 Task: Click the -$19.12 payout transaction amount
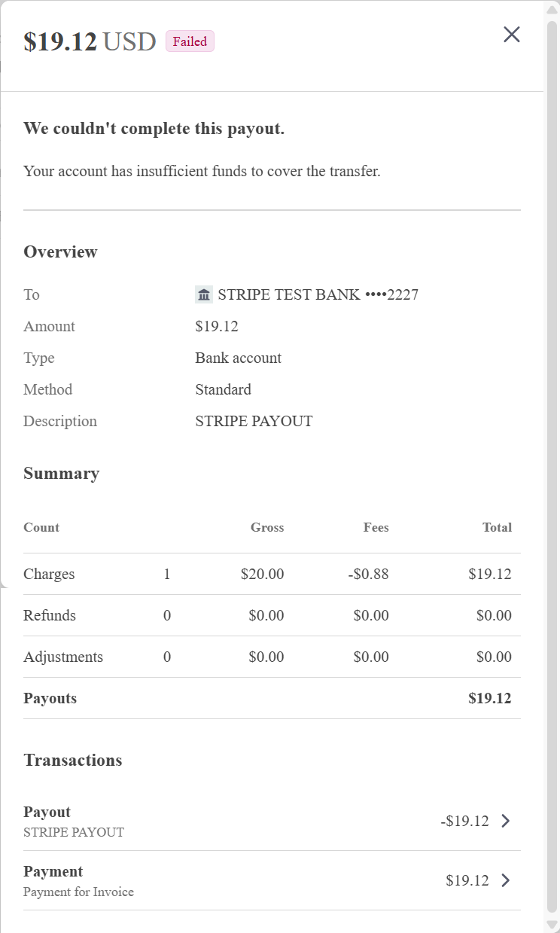coord(464,821)
